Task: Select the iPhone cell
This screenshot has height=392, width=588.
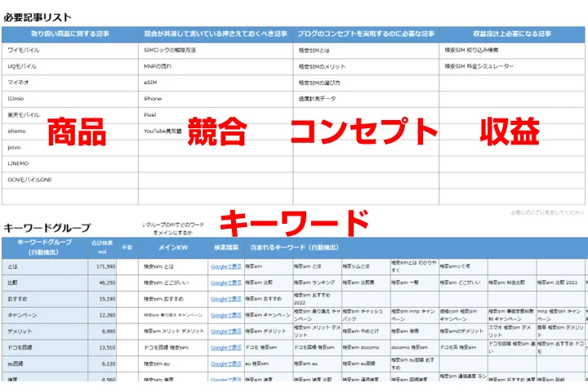Action: click(216, 99)
